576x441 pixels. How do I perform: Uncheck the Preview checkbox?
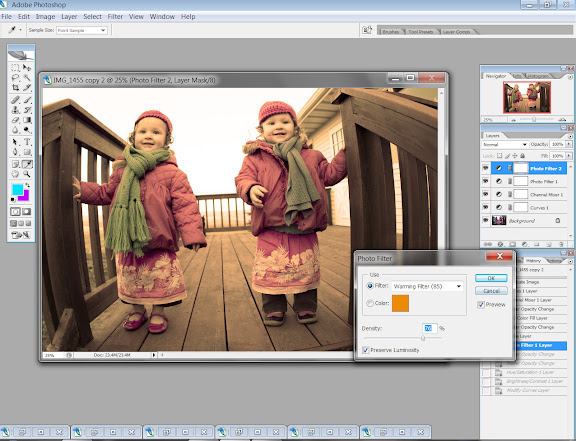point(481,305)
